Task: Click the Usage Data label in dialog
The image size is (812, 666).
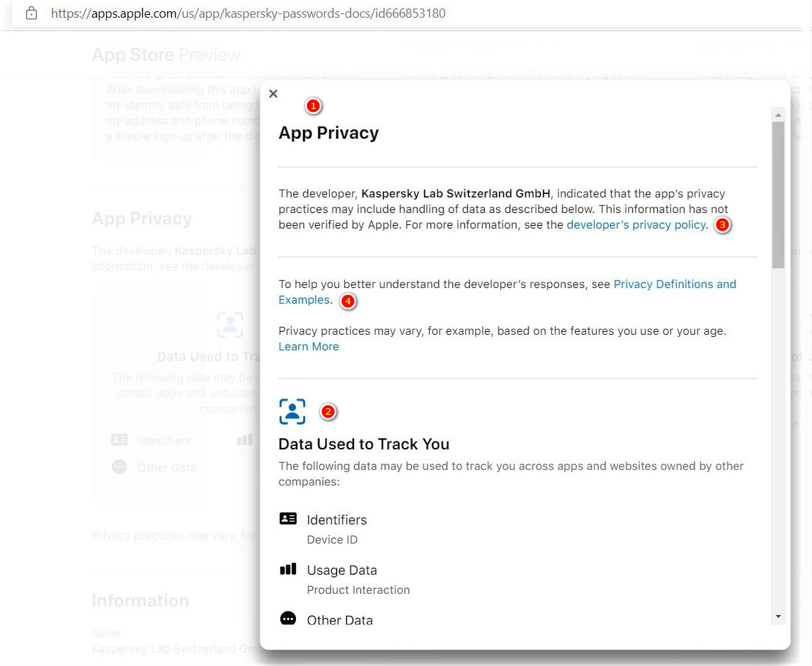Action: pyautogui.click(x=342, y=570)
